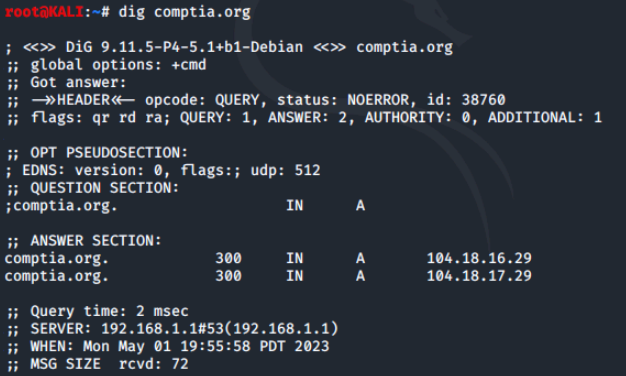Viewport: 626px width, 376px height.
Task: Click the 'global options: +cmd' line
Action: click(106, 65)
